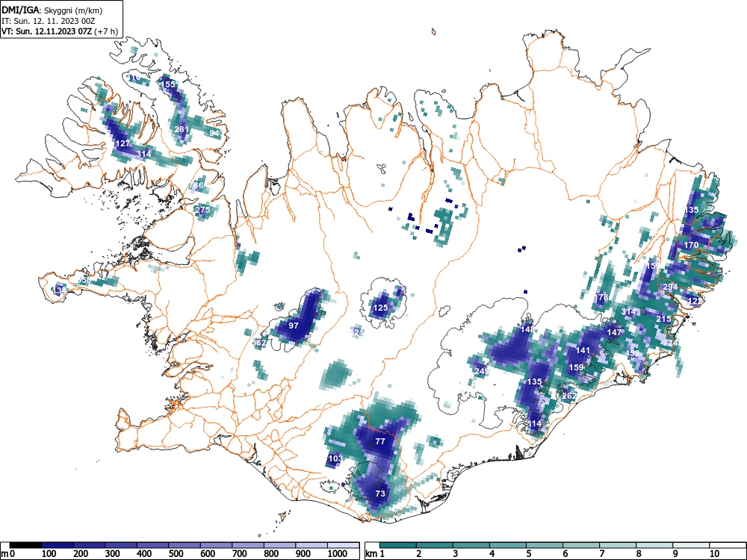Select the 1000 label in the meter legend
Image resolution: width=747 pixels, height=560 pixels.
click(338, 554)
